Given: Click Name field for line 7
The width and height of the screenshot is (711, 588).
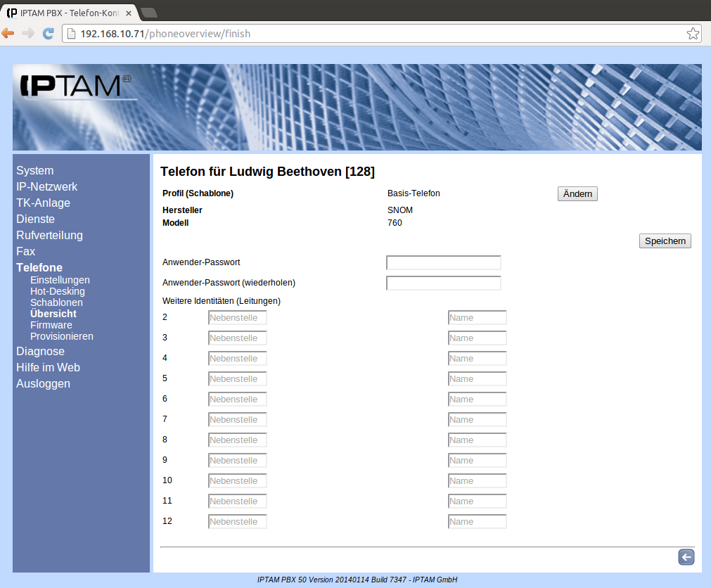Looking at the screenshot, I should pyautogui.click(x=477, y=419).
